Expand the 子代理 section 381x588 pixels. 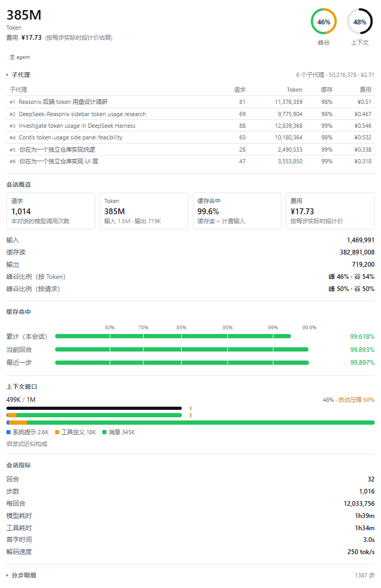point(18,75)
